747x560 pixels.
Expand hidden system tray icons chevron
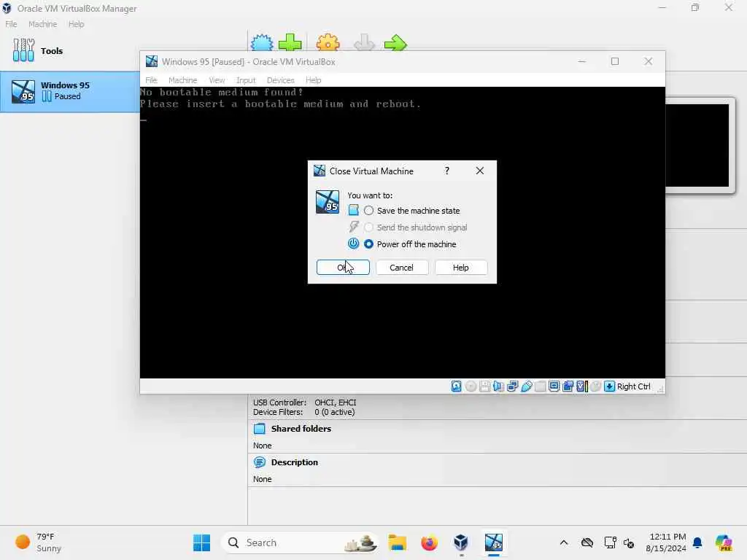[x=564, y=542]
